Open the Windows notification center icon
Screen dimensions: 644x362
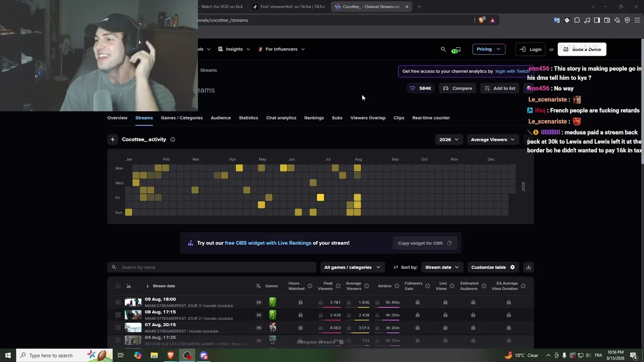[633, 355]
